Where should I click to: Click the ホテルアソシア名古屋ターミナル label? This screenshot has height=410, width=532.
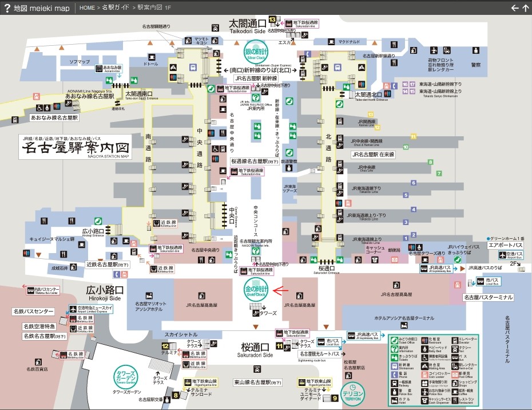(x=404, y=318)
